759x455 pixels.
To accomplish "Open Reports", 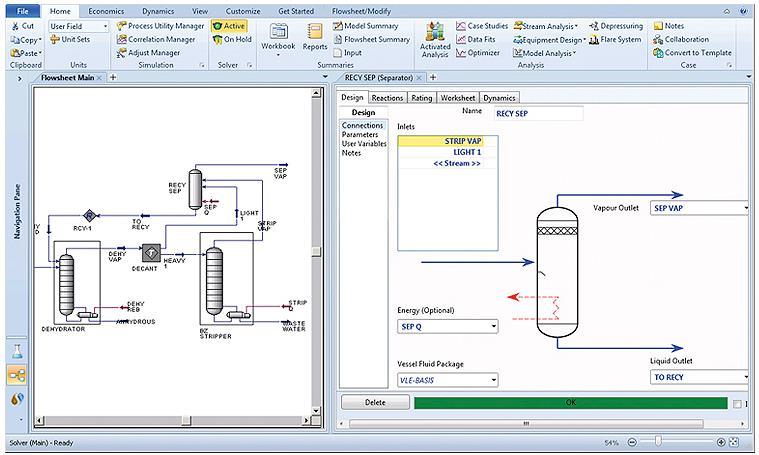I will pyautogui.click(x=315, y=37).
